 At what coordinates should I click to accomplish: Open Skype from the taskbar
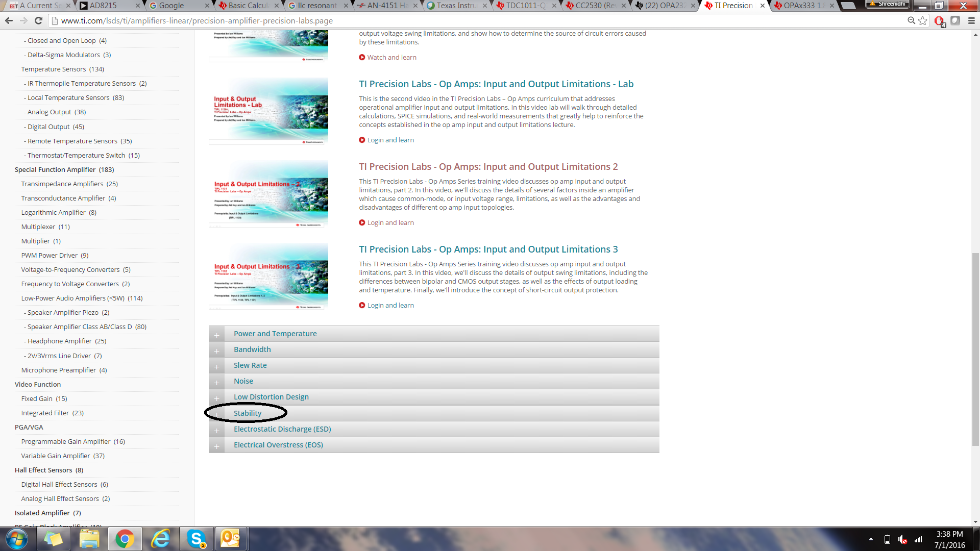[x=197, y=539]
